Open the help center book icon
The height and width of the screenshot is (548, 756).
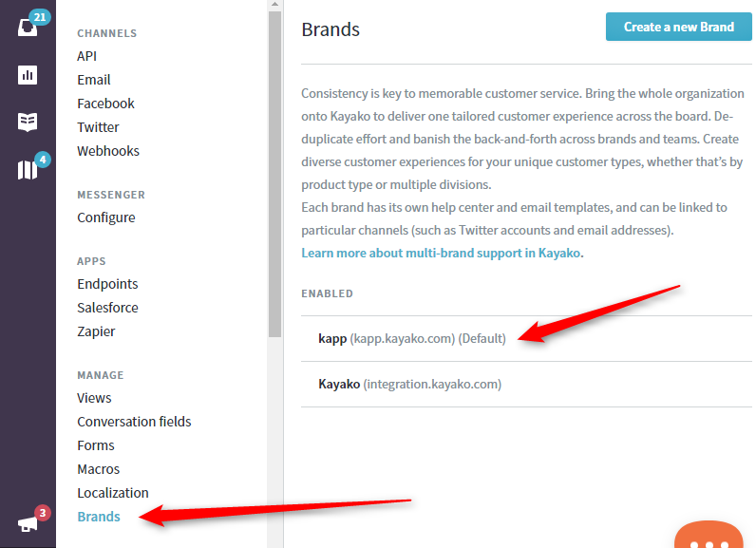click(28, 122)
